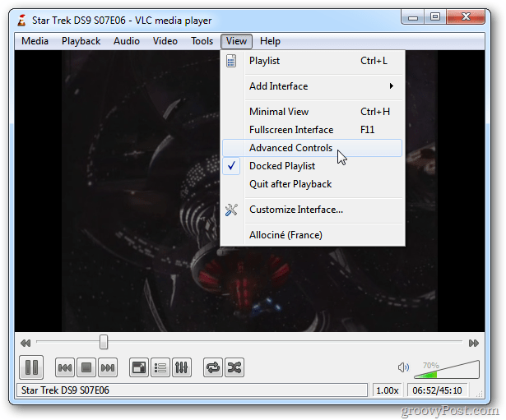
Task: Open the Playback menu
Action: coord(81,41)
